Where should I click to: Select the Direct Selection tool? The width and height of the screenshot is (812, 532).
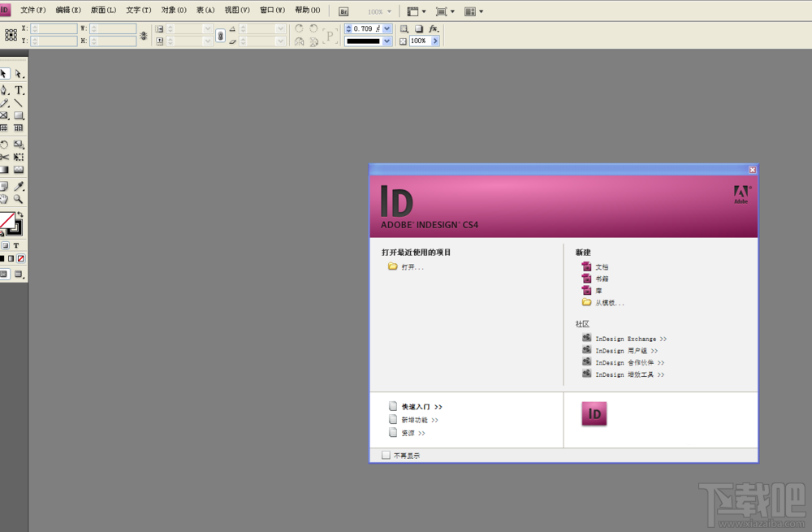tap(19, 73)
